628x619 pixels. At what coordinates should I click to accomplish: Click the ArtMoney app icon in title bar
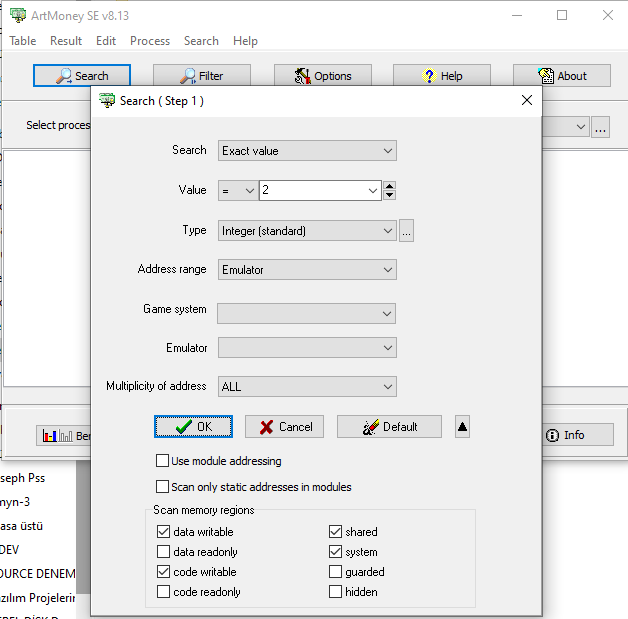click(18, 15)
